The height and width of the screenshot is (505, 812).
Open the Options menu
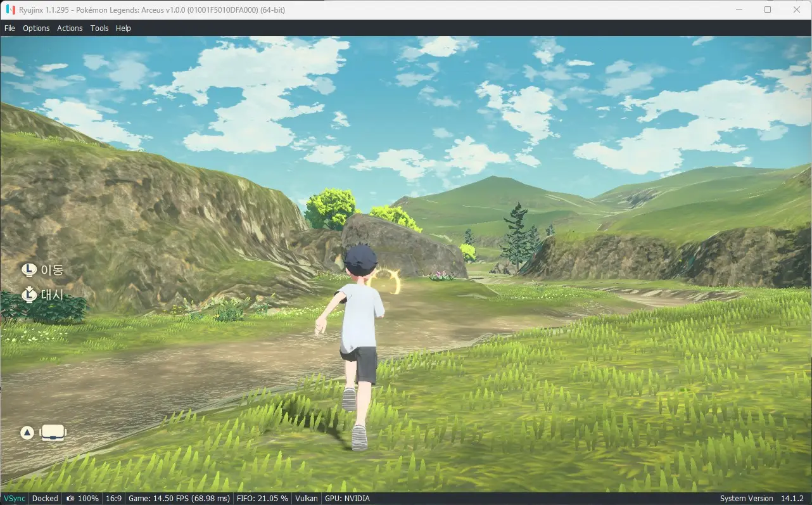[36, 28]
